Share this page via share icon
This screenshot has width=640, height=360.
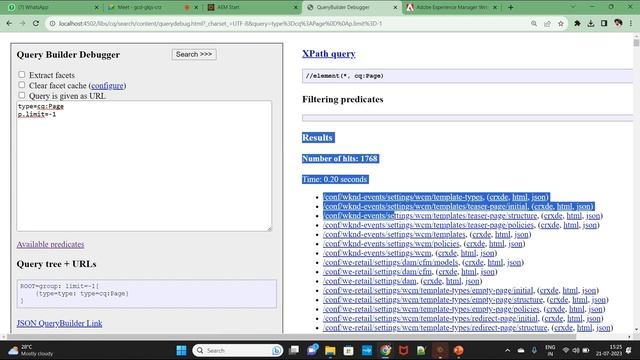pyautogui.click(x=547, y=24)
